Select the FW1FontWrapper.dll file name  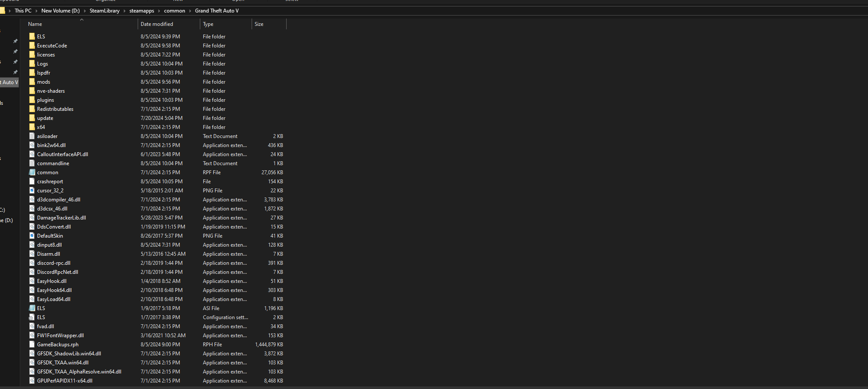pyautogui.click(x=60, y=335)
